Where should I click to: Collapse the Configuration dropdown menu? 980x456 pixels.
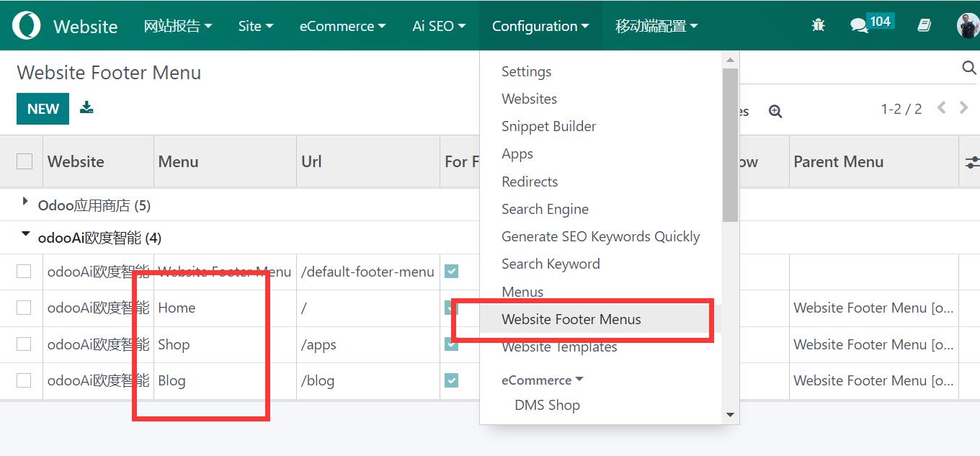pyautogui.click(x=540, y=26)
